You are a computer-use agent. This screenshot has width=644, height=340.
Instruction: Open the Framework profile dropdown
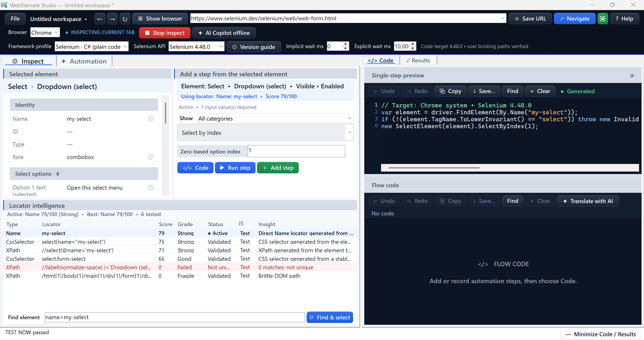(x=91, y=47)
